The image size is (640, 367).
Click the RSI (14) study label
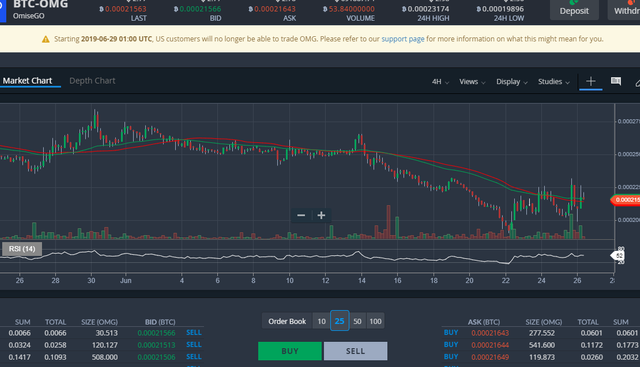pos(22,249)
